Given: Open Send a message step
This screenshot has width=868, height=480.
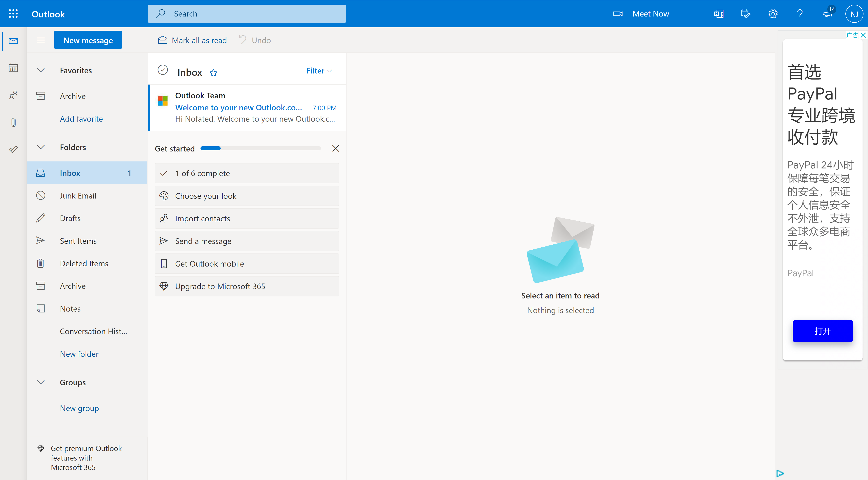Looking at the screenshot, I should 247,241.
